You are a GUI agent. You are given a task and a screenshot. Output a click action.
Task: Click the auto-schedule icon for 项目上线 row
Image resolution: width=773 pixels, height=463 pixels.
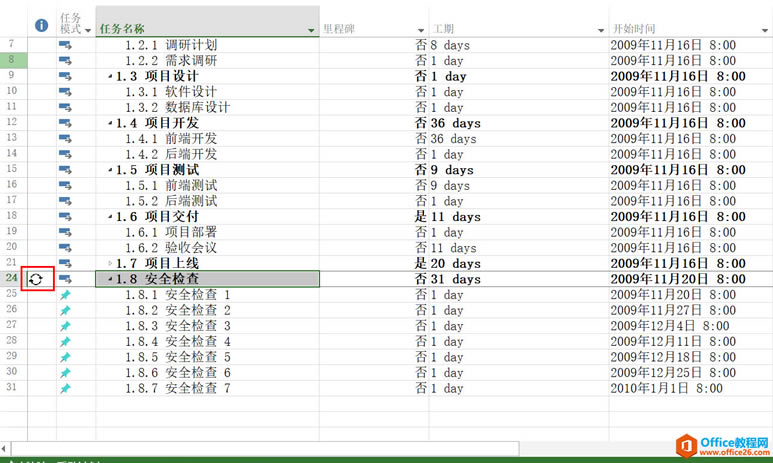(x=65, y=264)
